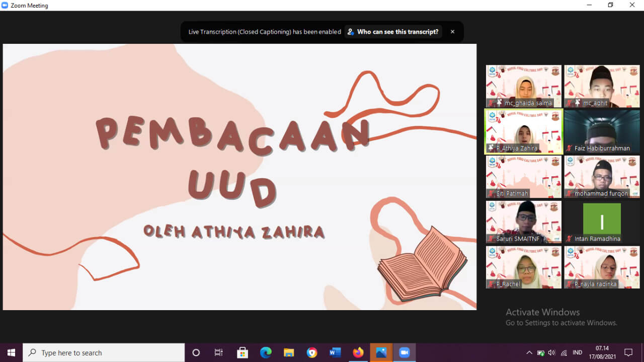Screen dimensions: 644x362
Task: Click "Who can see this transcript?" link
Action: [393, 32]
